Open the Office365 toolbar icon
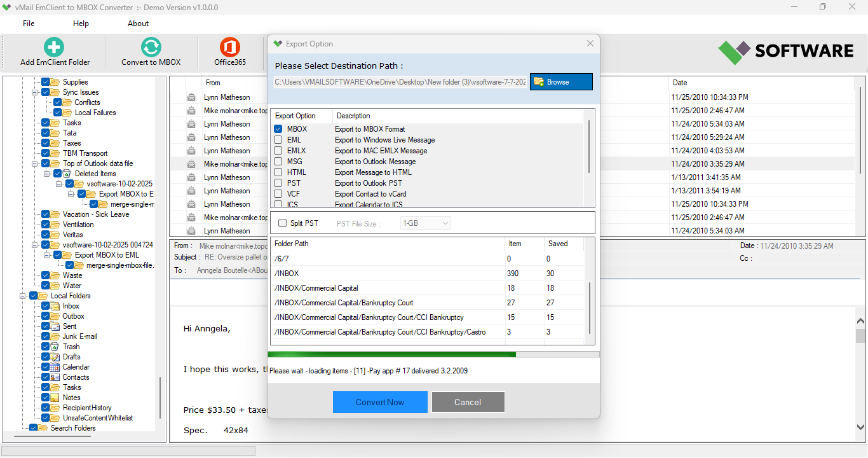The height and width of the screenshot is (458, 868). click(x=230, y=47)
